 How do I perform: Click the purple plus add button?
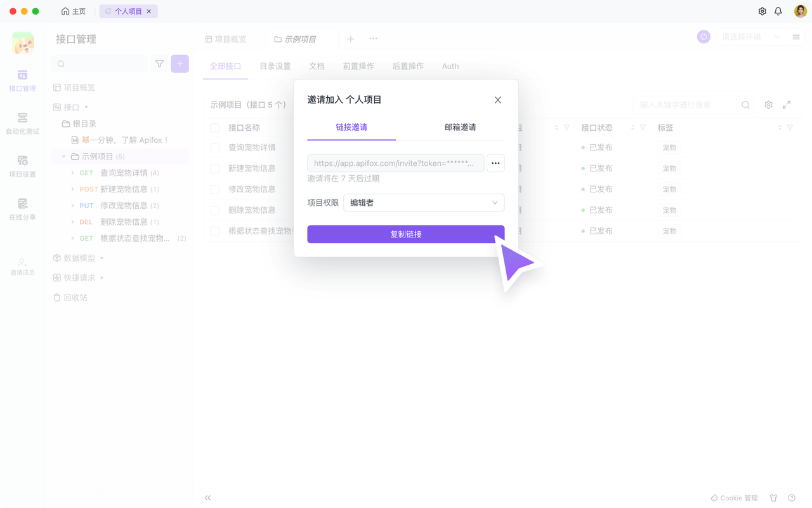point(180,64)
